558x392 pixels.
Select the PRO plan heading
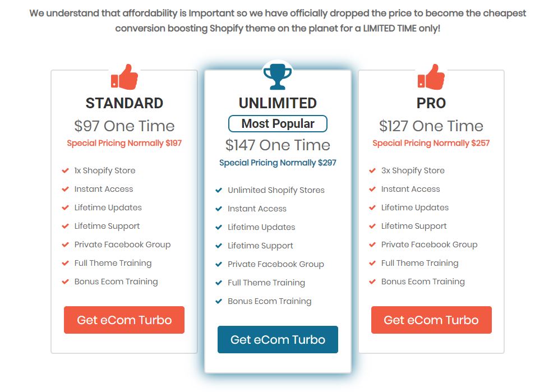point(431,103)
